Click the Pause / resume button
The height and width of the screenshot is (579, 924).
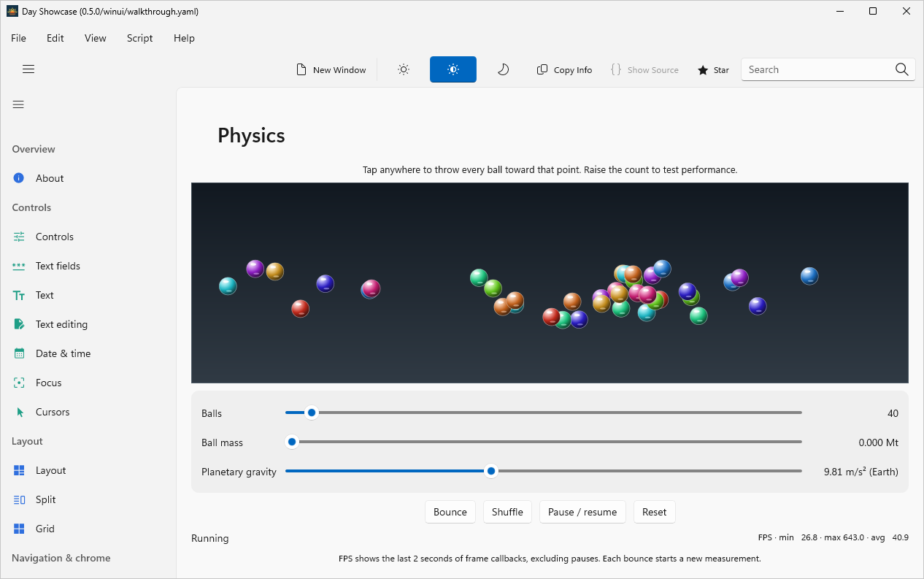[582, 512]
